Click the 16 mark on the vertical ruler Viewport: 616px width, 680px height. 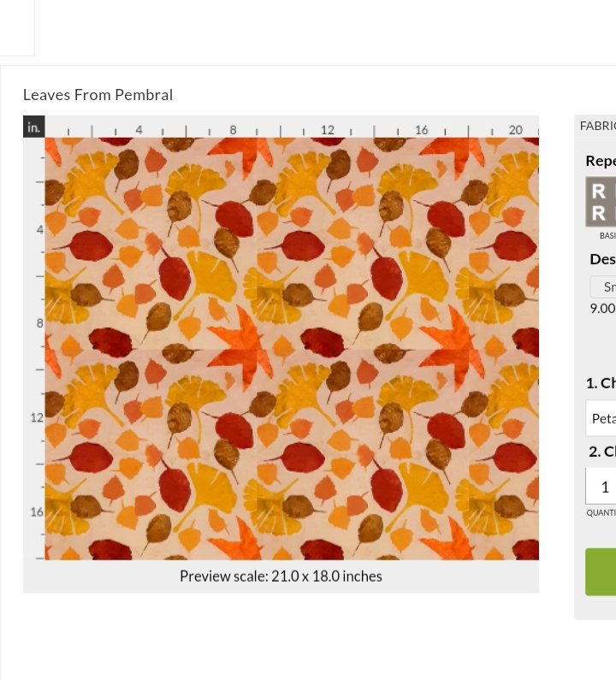pos(38,511)
